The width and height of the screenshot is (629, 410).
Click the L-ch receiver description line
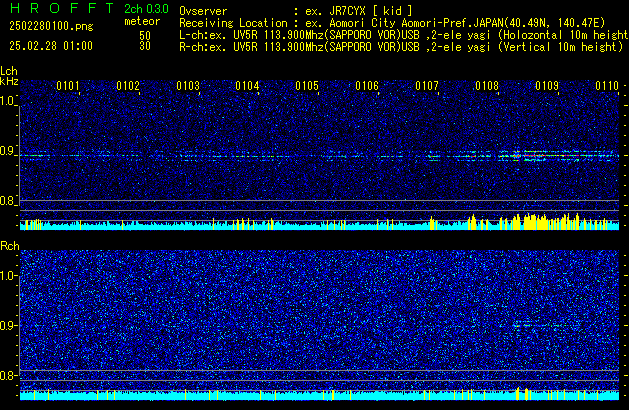(x=404, y=35)
